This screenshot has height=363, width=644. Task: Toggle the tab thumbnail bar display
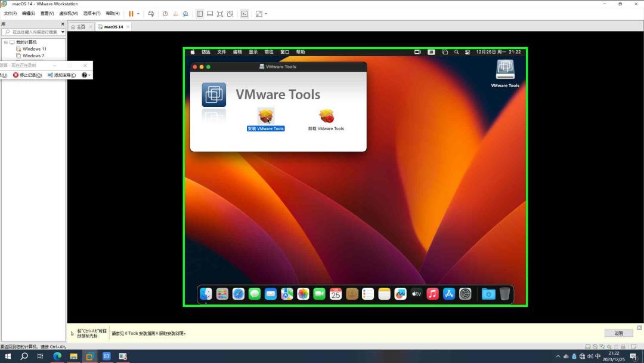(210, 13)
